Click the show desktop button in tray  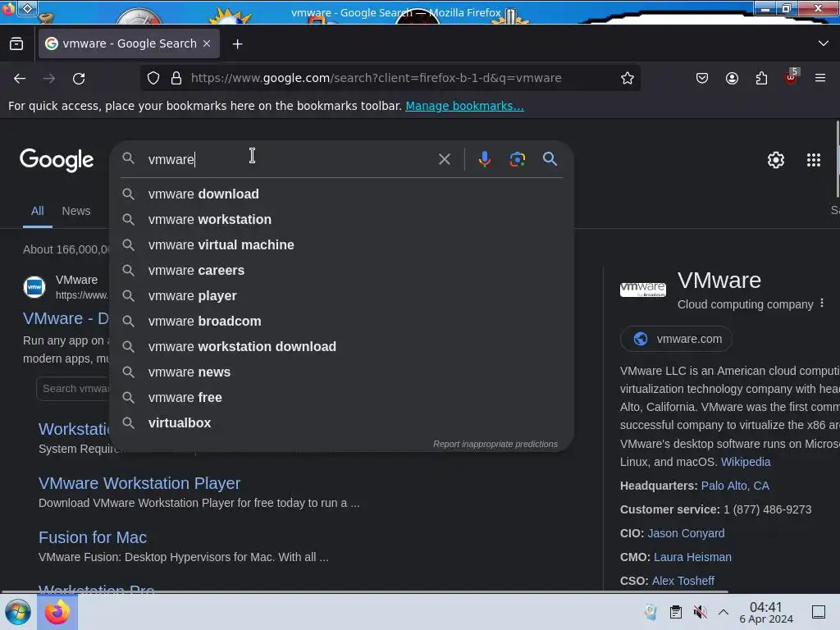819,612
